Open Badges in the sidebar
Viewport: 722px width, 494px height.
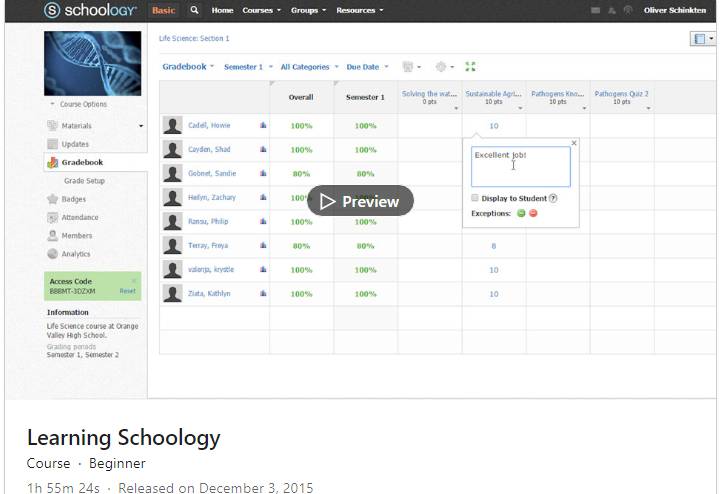point(74,199)
